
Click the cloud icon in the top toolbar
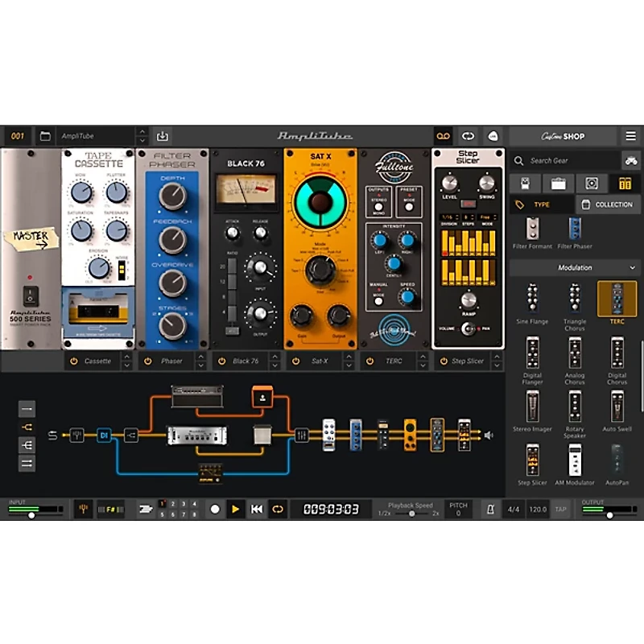(x=493, y=136)
